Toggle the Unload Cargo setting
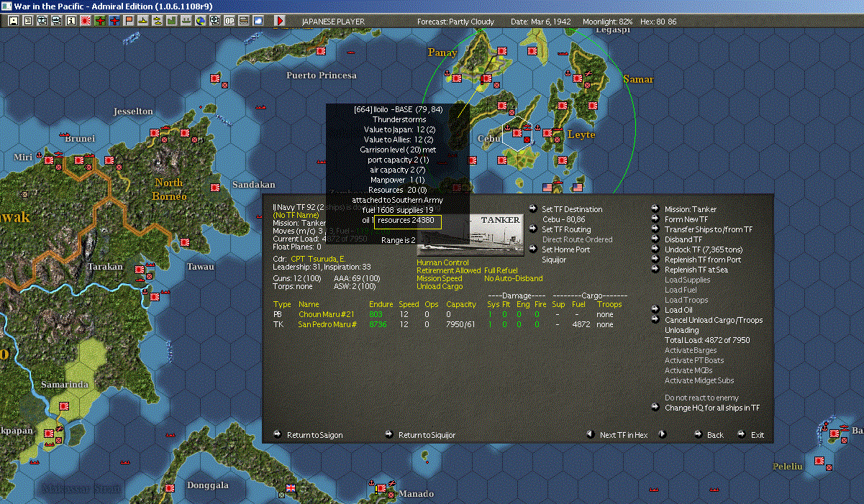Screen dimensions: 864x504 click(440, 287)
